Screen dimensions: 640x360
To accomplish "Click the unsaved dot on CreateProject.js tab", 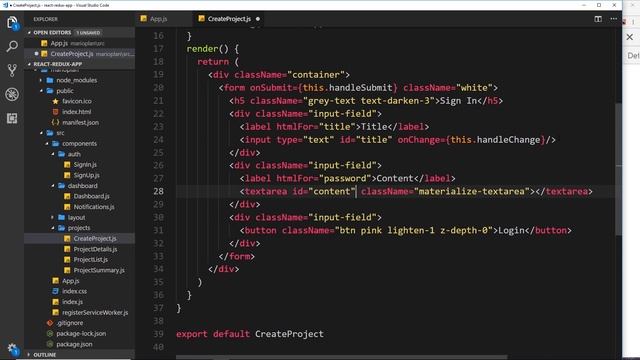I will tap(258, 19).
